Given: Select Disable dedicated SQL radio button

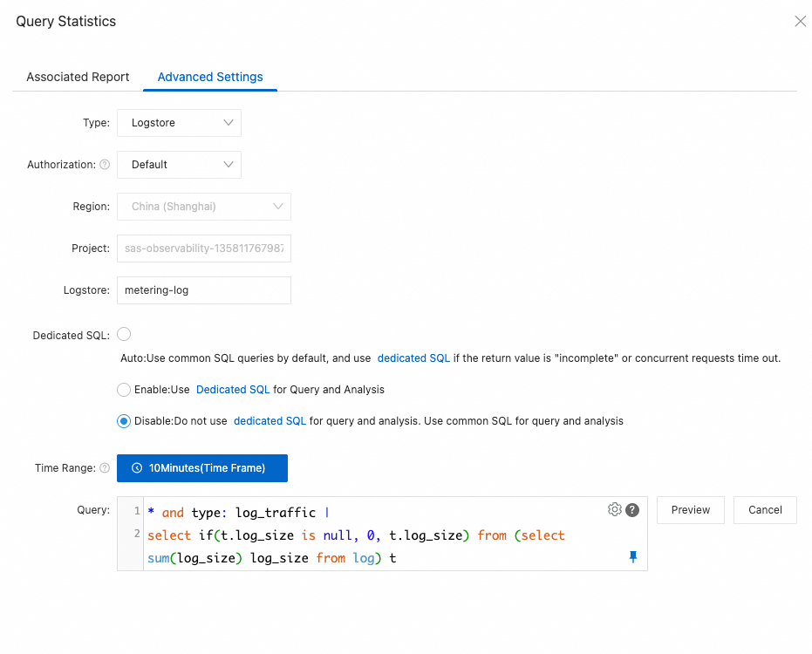Looking at the screenshot, I should pyautogui.click(x=124, y=421).
